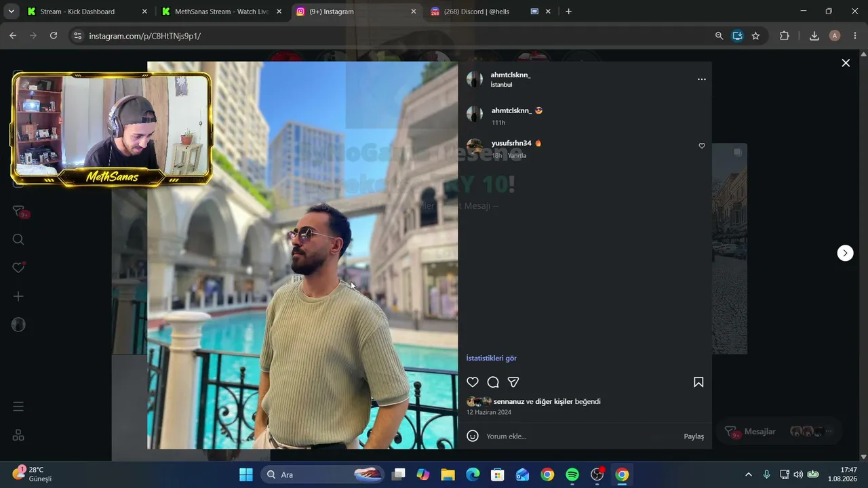Open yusufsrhn34's profile from the comment

[x=511, y=143]
